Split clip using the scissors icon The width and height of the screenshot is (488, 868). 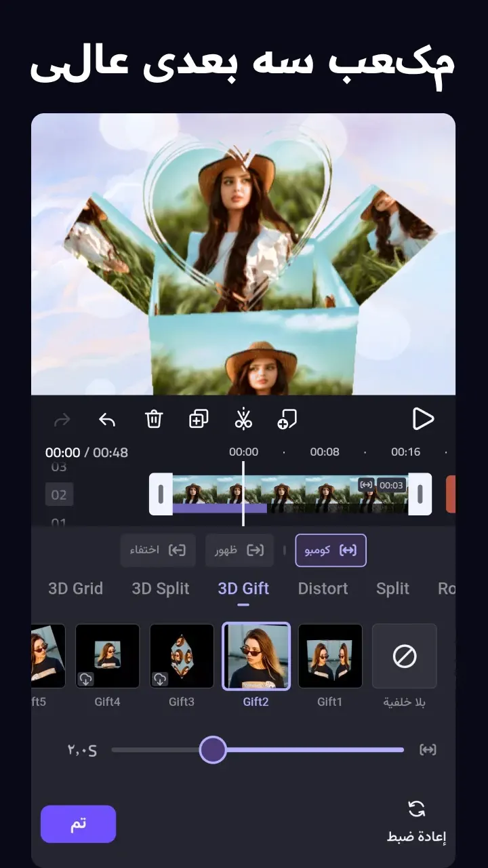pos(243,419)
